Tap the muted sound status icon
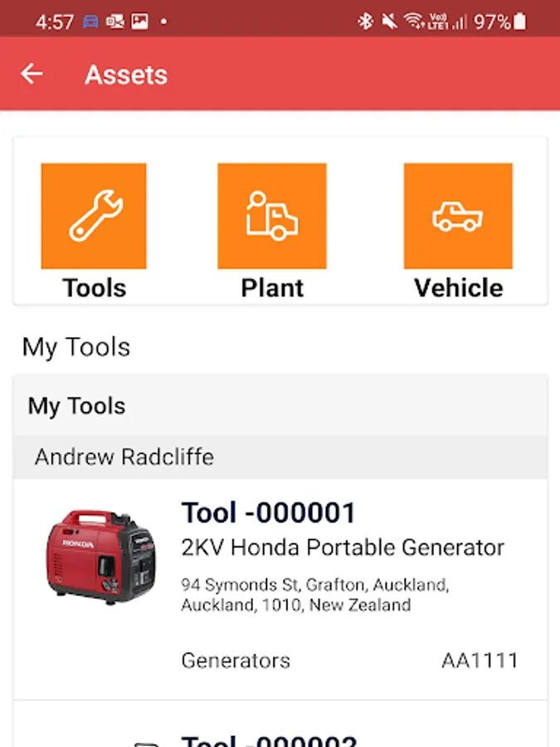This screenshot has height=747, width=560. click(390, 22)
